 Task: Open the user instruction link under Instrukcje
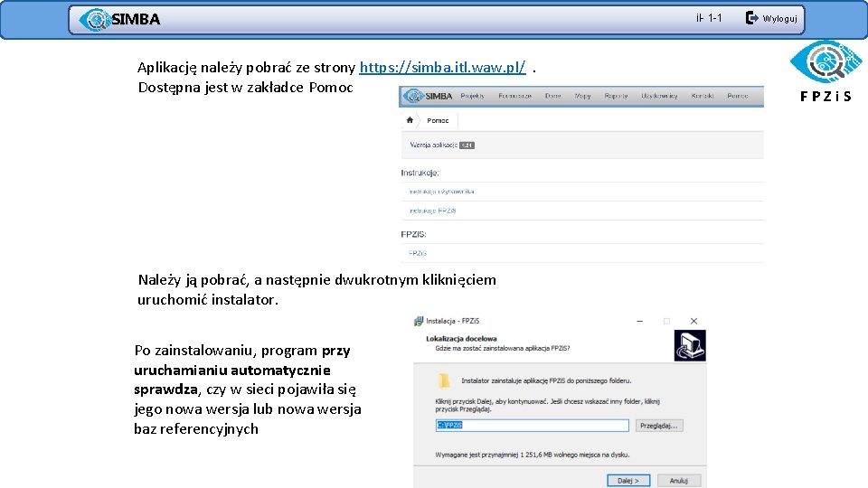coord(441,192)
